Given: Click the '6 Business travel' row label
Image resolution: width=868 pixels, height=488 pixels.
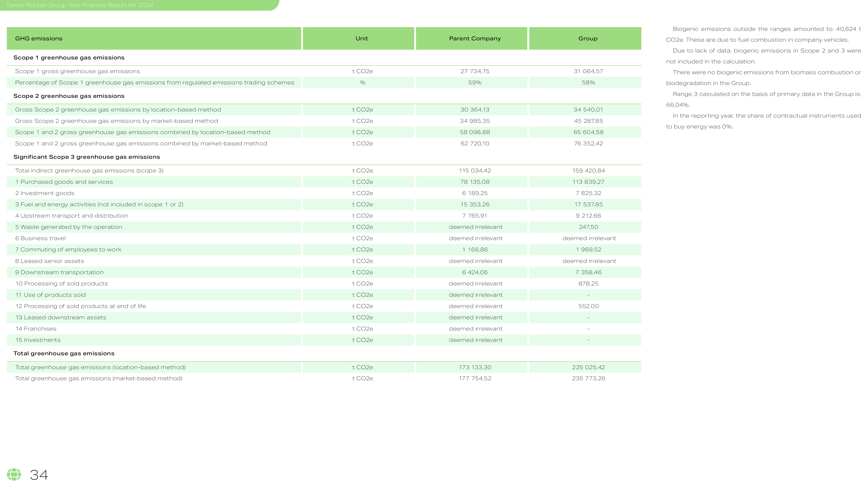Looking at the screenshot, I should [40, 238].
